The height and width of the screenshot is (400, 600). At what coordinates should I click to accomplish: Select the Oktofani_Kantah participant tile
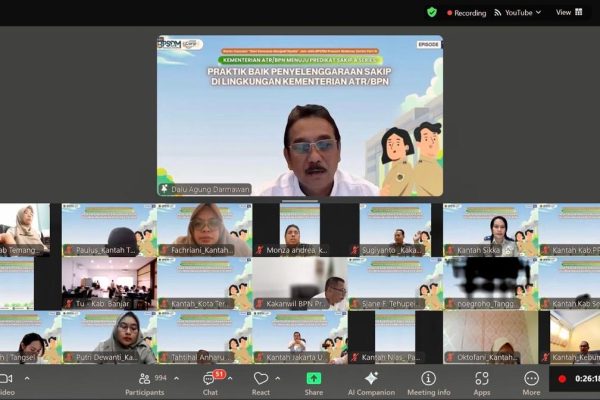[x=491, y=337]
